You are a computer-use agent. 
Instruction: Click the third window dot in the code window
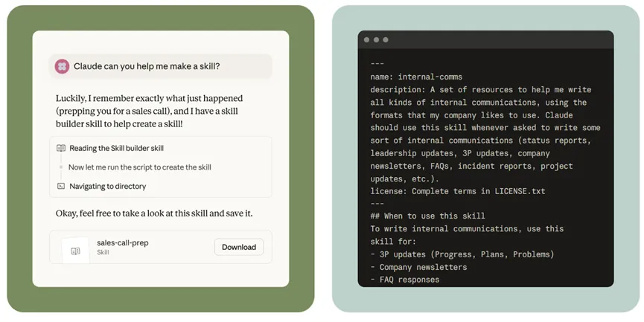(385, 40)
